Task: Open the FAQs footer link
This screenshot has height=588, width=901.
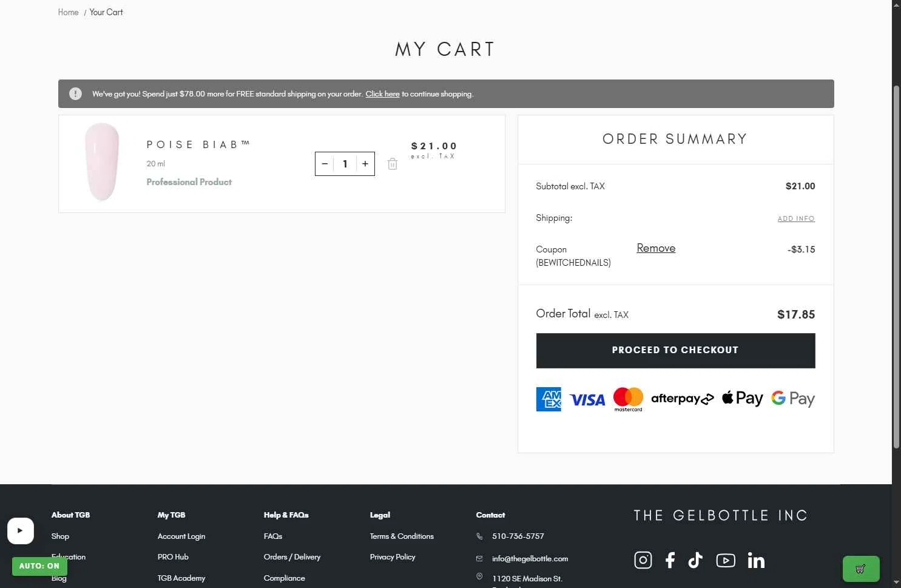Action: pyautogui.click(x=273, y=536)
